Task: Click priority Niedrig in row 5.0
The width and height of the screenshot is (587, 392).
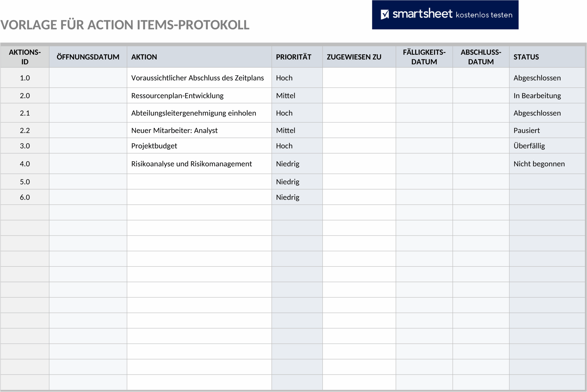Action: [x=297, y=182]
